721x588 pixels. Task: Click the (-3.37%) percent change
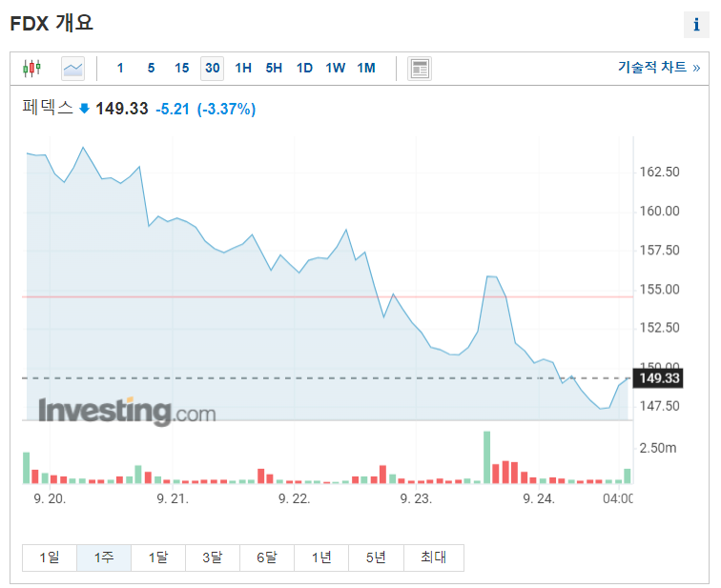click(x=226, y=110)
